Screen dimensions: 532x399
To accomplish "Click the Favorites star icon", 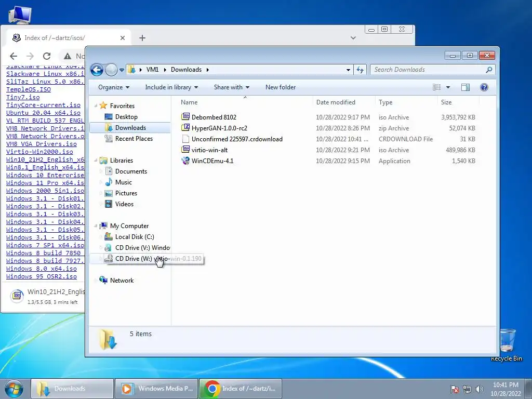I will coord(103,105).
